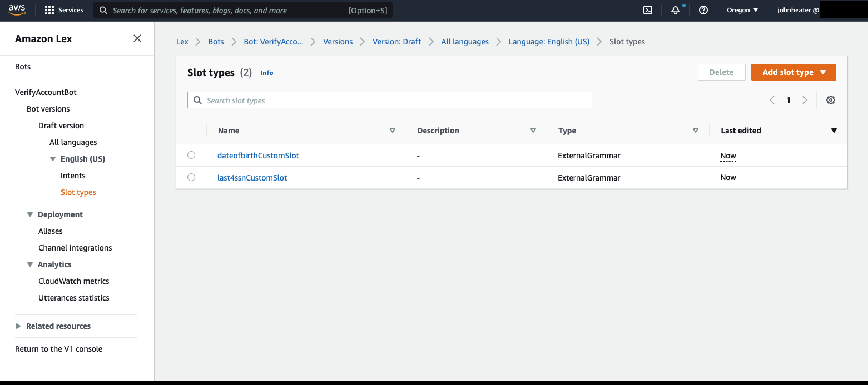
Task: Open the johnheater account menu
Action: pos(798,10)
